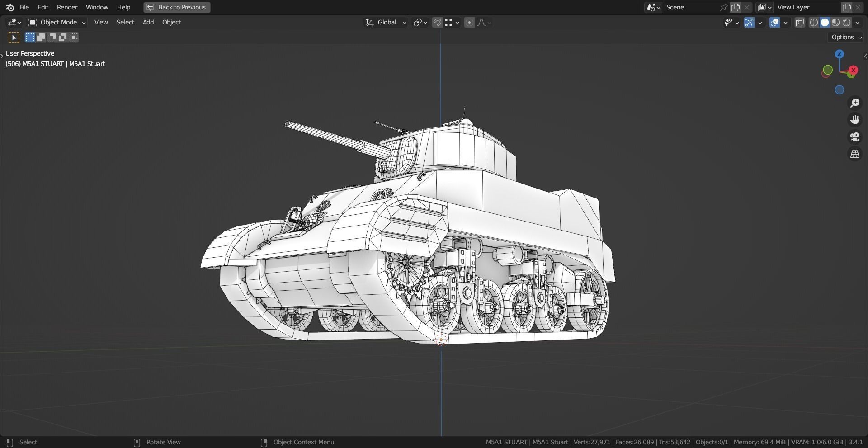Click the Scene name field
Screen dimensions: 868x448
(x=691, y=7)
